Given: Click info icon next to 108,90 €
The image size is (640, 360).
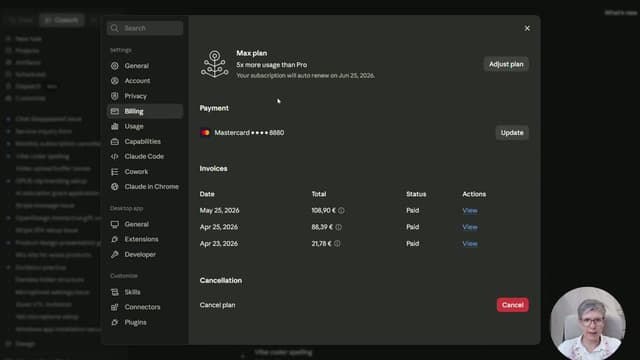Looking at the screenshot, I should click(341, 211).
